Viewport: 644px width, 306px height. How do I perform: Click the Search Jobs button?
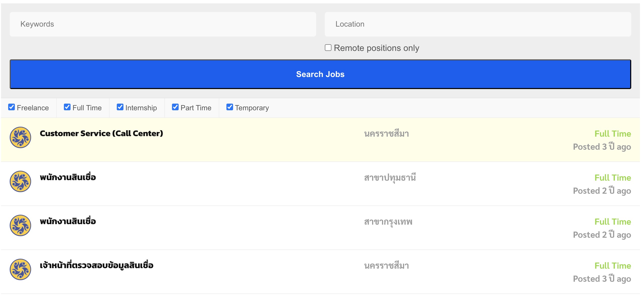[320, 74]
